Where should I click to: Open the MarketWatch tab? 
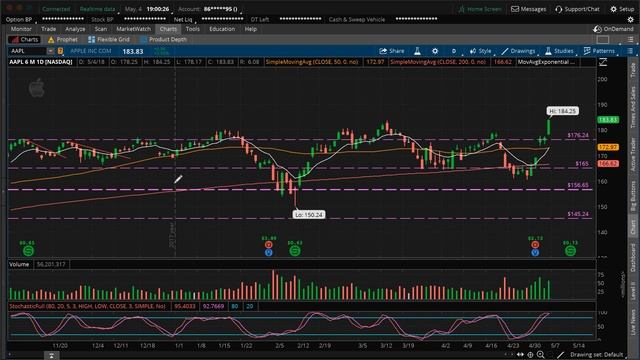133,29
